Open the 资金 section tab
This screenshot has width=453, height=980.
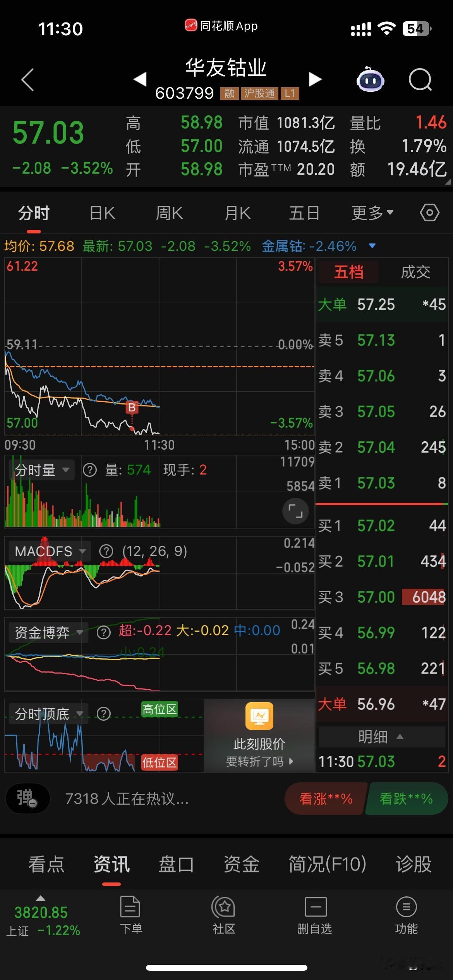tap(241, 864)
